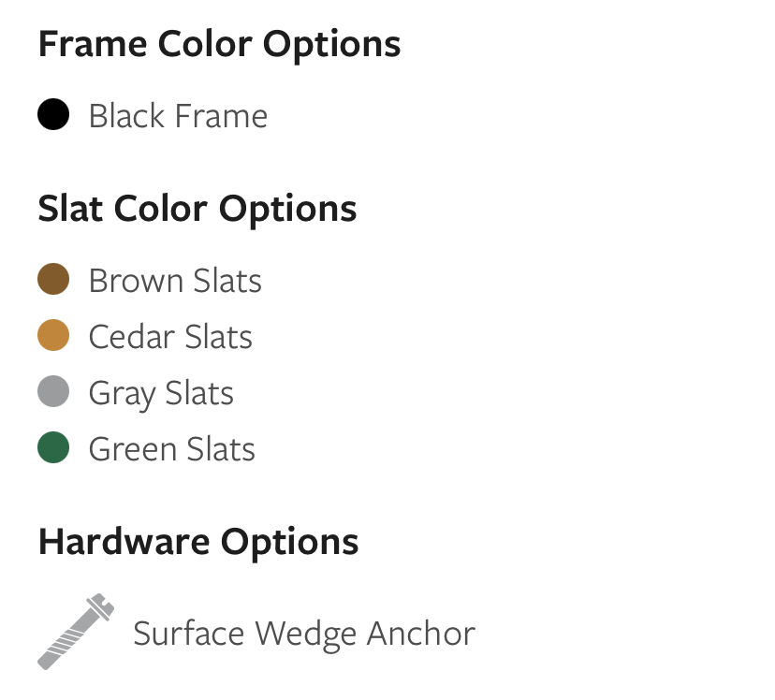Click the Surface Wedge Anchor bolt icon
The height and width of the screenshot is (700, 775).
[76, 632]
